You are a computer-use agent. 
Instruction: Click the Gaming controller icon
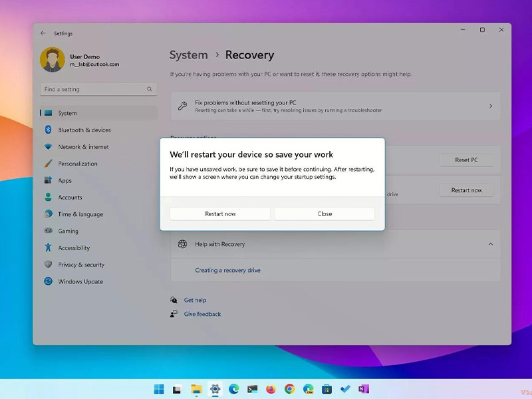coord(48,231)
